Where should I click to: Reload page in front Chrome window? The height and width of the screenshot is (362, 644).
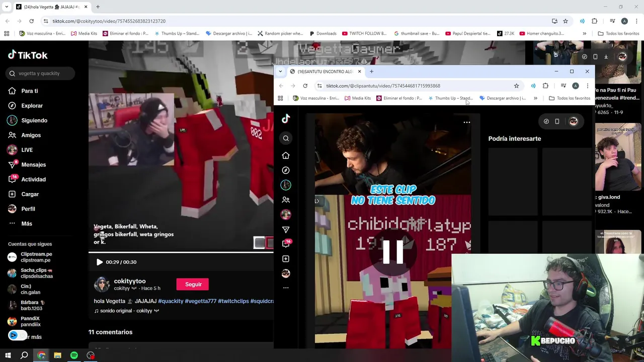305,86
